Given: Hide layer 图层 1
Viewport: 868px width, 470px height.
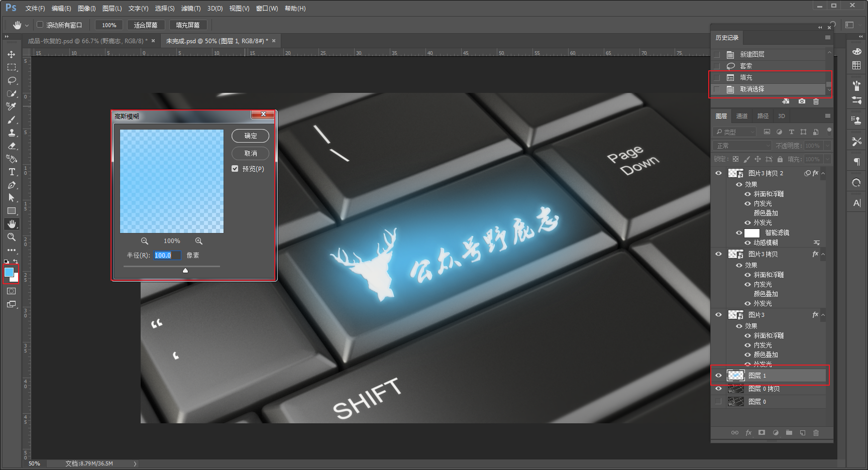Looking at the screenshot, I should tap(718, 376).
